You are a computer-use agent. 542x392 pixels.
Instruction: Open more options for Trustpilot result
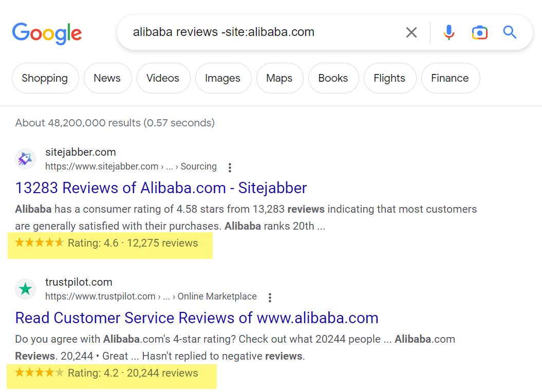[270, 297]
